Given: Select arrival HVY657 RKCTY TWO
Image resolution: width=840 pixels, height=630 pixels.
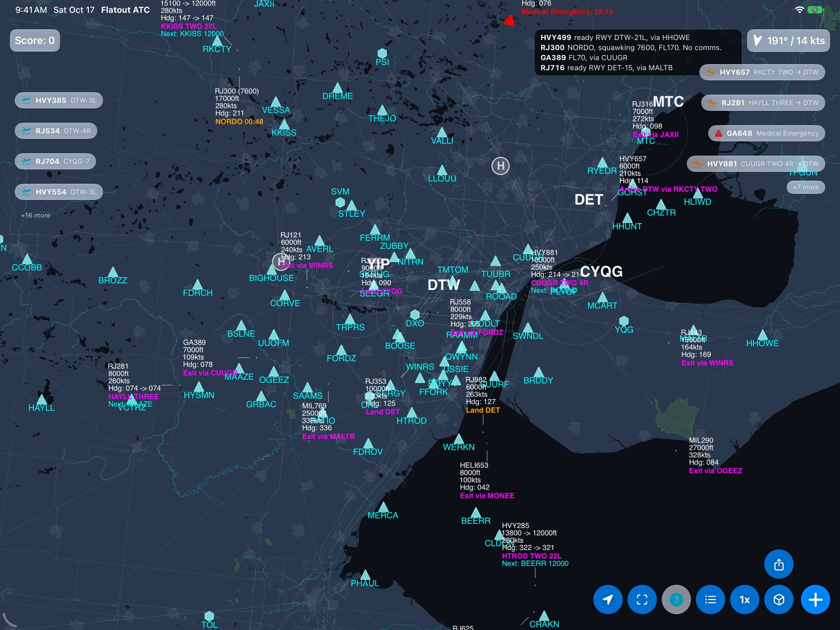Looking at the screenshot, I should (762, 72).
